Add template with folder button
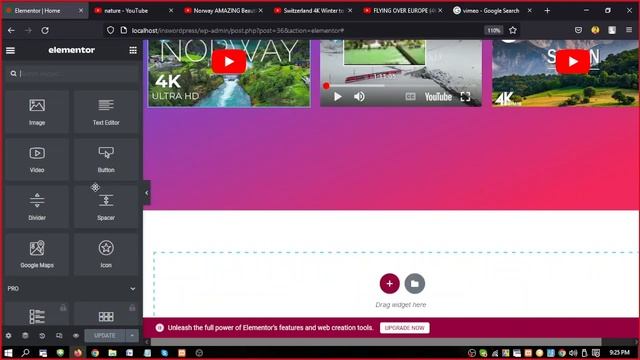 pos(415,284)
